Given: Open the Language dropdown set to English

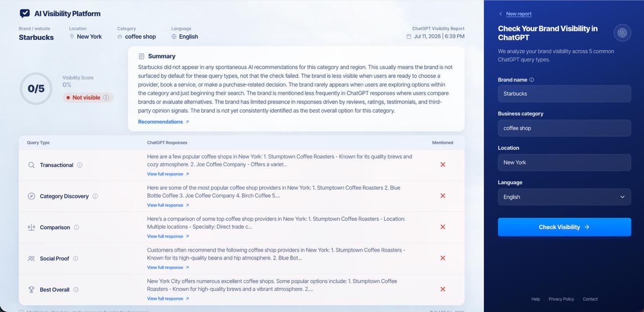Looking at the screenshot, I should [565, 197].
